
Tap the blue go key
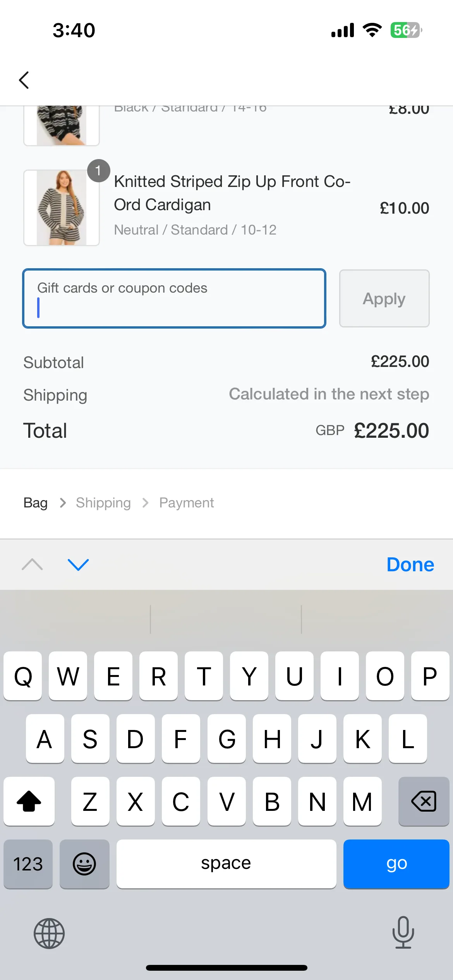(x=396, y=863)
